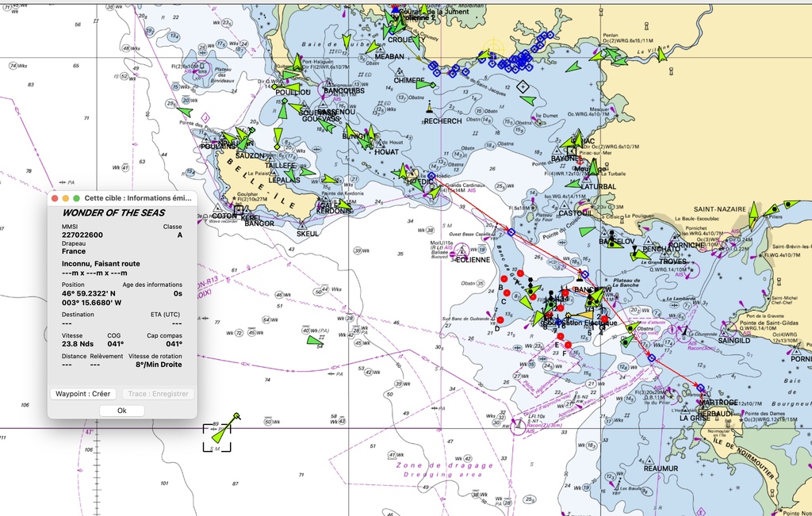This screenshot has width=812, height=516.
Task: Click the RECHERCH waypoint buoy symbol
Action: tap(429, 108)
